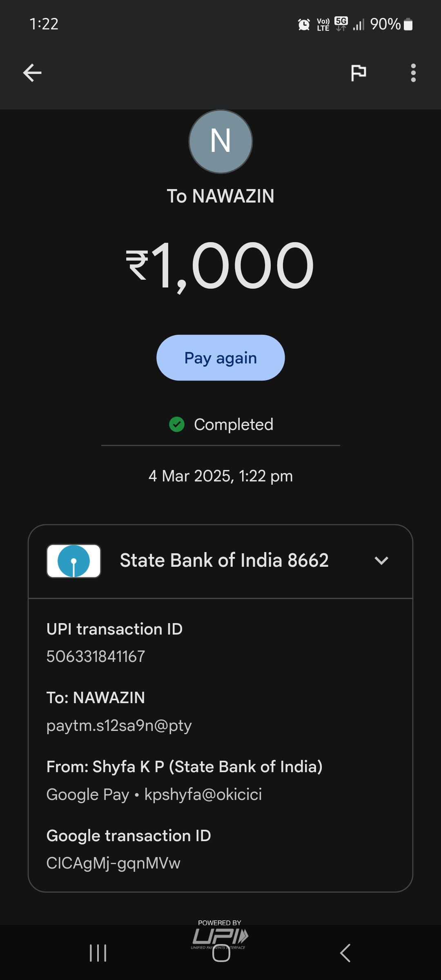Tap UPI transaction ID number 506331841167

96,657
